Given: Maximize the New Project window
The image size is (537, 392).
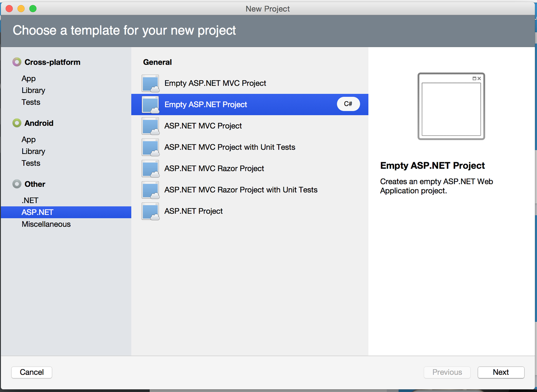Looking at the screenshot, I should point(33,9).
